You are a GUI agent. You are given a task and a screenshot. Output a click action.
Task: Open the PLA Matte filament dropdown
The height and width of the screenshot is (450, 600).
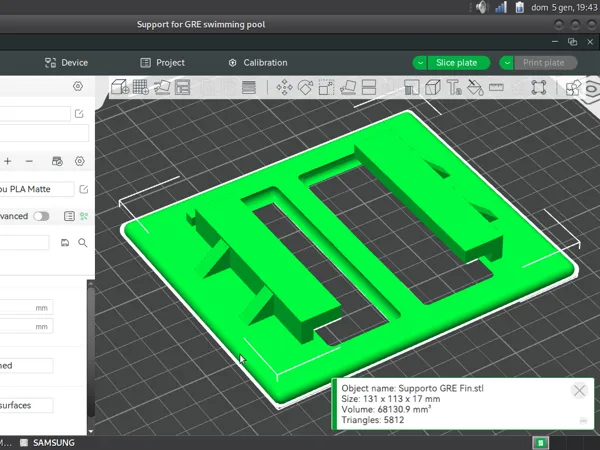[x=37, y=189]
